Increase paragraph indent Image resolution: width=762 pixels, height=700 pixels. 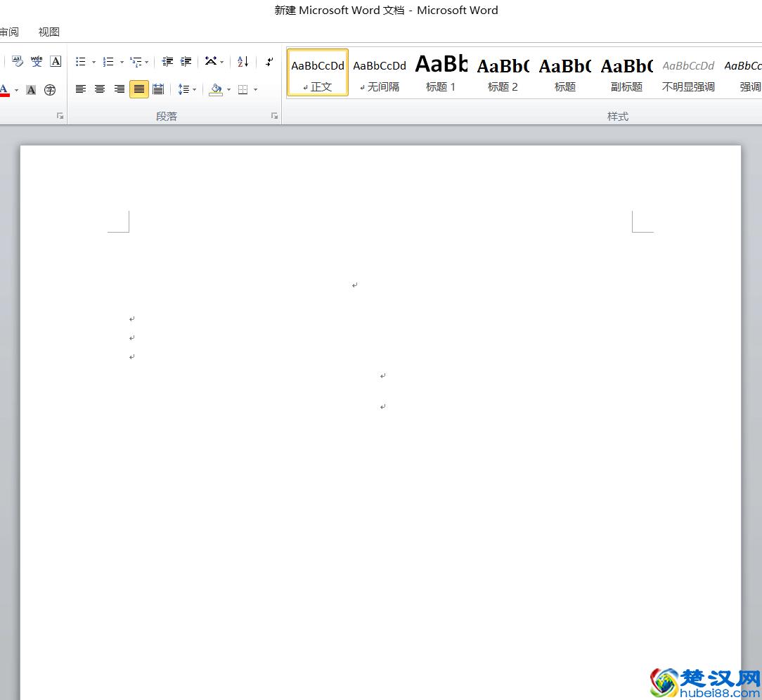pyautogui.click(x=186, y=62)
